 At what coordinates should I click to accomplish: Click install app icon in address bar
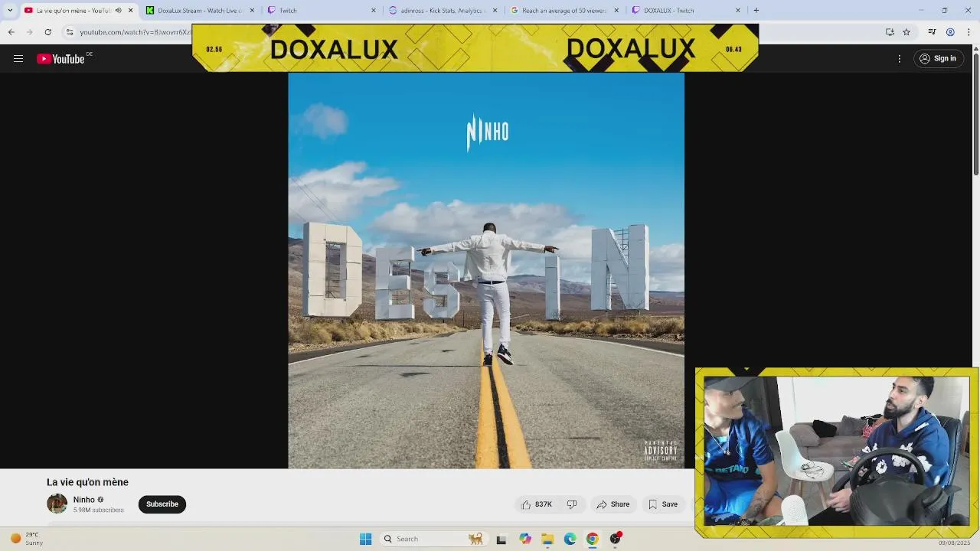click(x=890, y=32)
